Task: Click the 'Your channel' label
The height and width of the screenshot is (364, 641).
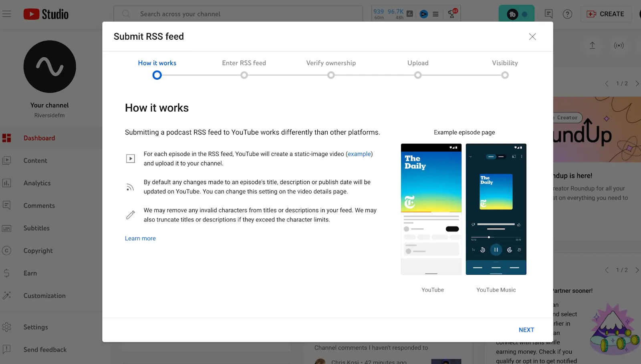Action: pos(49,105)
